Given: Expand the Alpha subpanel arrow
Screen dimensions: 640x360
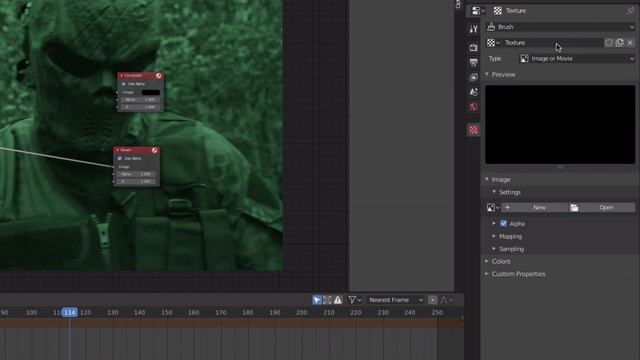Looking at the screenshot, I should pyautogui.click(x=494, y=224).
